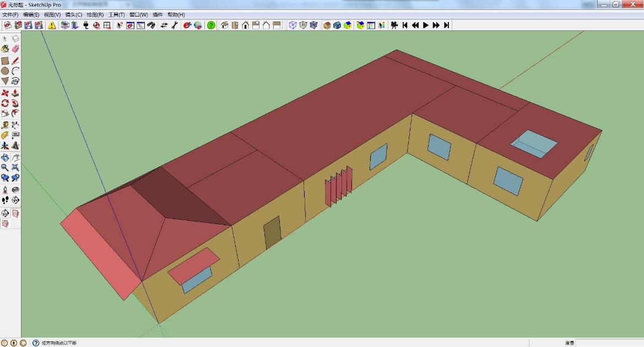This screenshot has width=644, height=347.
Task: Activate the Walk footprints tool
Action: (5, 200)
